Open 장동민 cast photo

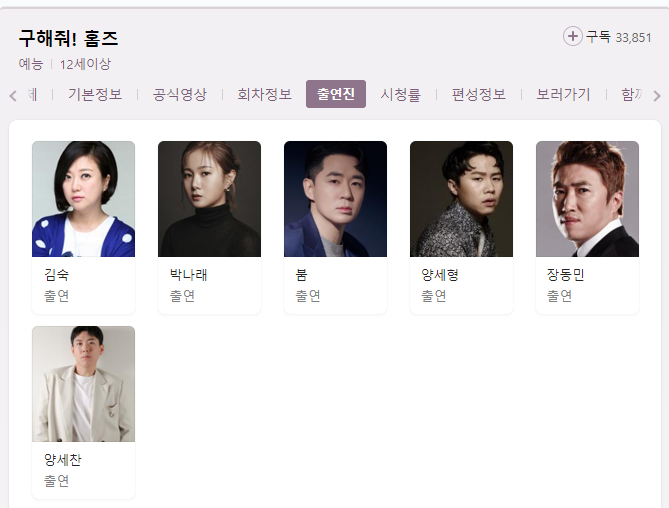[x=588, y=199]
